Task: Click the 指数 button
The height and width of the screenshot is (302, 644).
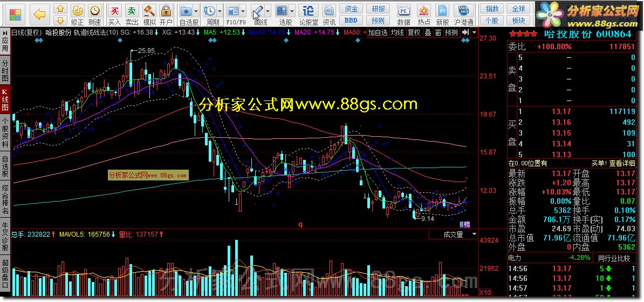Action: pos(492,9)
